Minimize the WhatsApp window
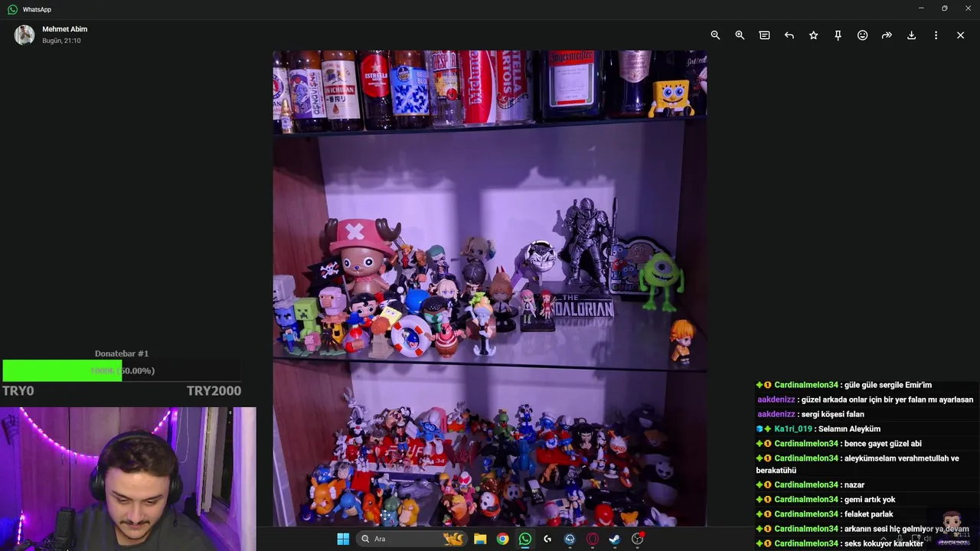 coord(921,8)
